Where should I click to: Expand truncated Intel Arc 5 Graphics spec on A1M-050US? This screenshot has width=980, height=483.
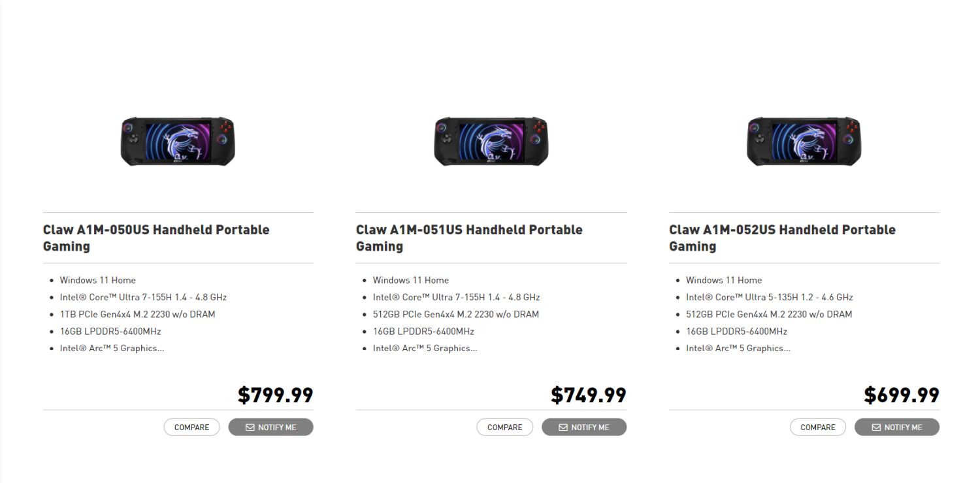tap(112, 349)
